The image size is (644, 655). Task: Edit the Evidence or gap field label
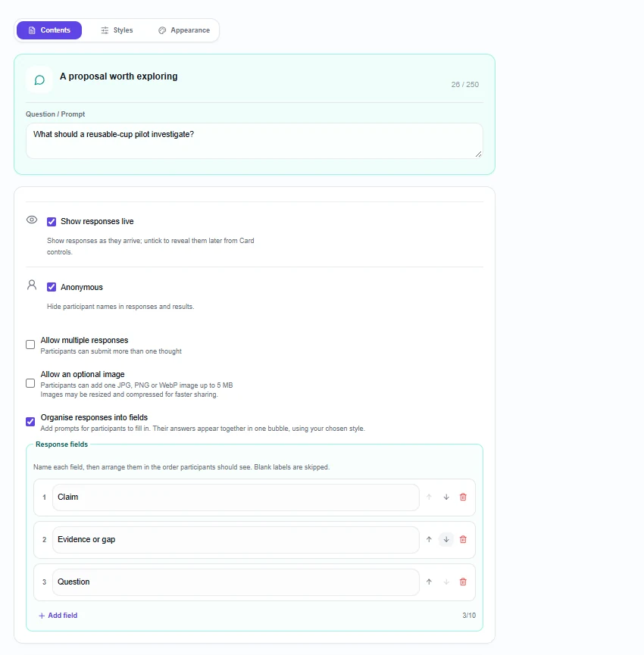[236, 540]
